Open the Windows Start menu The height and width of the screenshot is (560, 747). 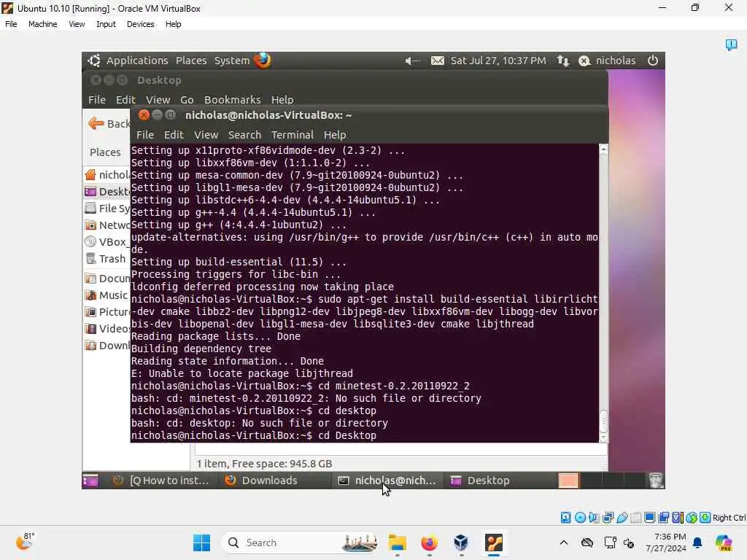click(201, 542)
